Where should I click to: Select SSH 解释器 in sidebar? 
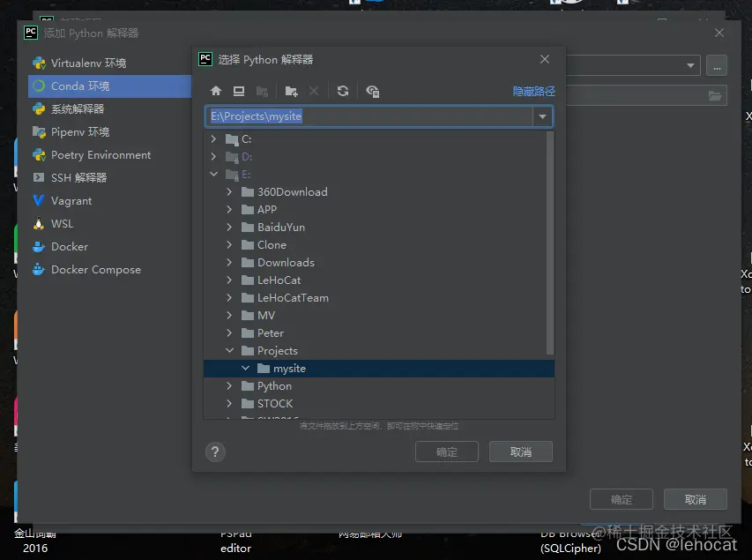coord(110,177)
